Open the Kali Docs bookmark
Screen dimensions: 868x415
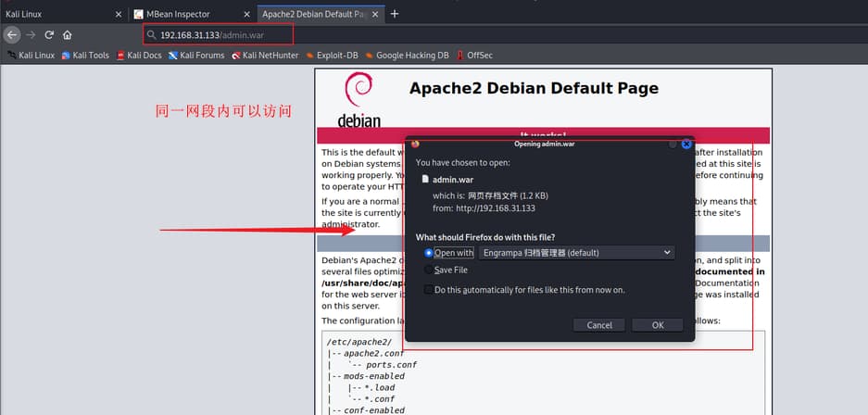coord(139,56)
